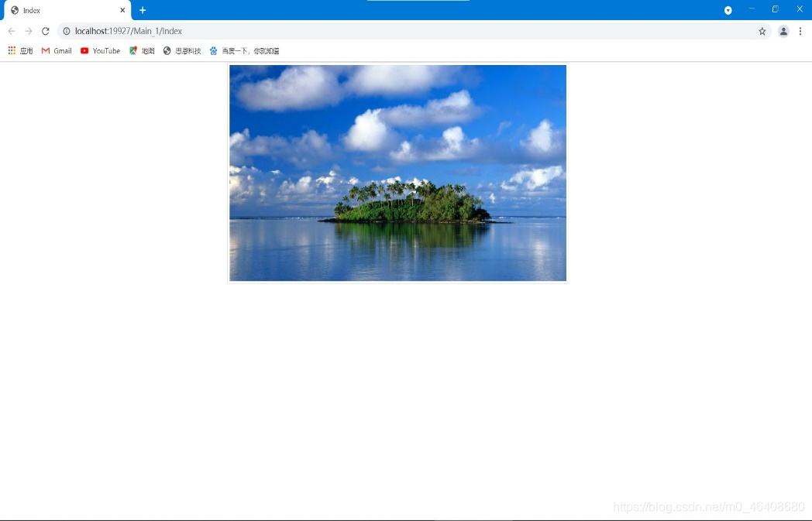Viewport: 812px width, 521px height.
Task: Open the circular dropdown icon in title bar
Action: pos(728,10)
